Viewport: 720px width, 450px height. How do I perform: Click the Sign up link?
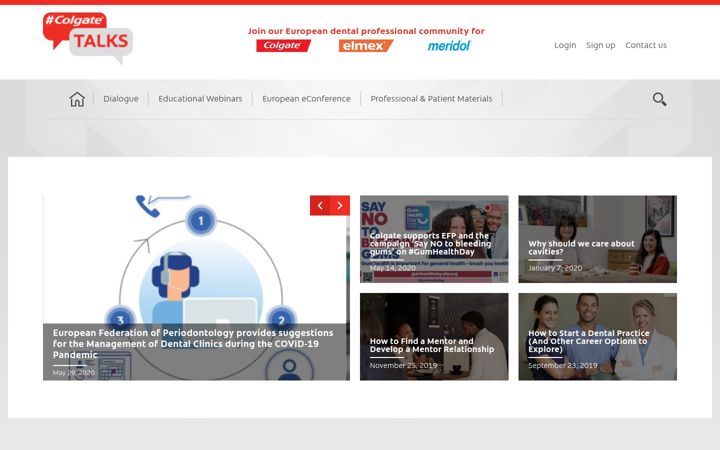tap(601, 45)
